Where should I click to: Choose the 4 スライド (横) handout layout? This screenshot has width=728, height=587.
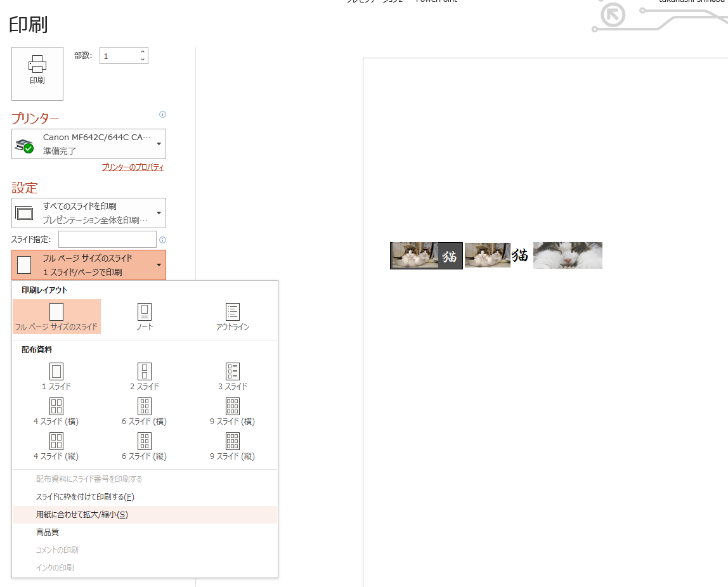(56, 411)
